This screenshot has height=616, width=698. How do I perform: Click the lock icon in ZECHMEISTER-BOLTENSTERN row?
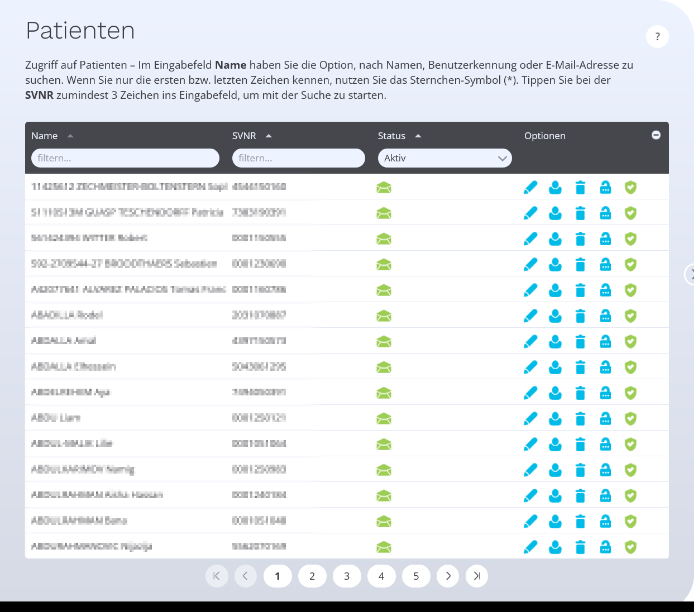[605, 188]
